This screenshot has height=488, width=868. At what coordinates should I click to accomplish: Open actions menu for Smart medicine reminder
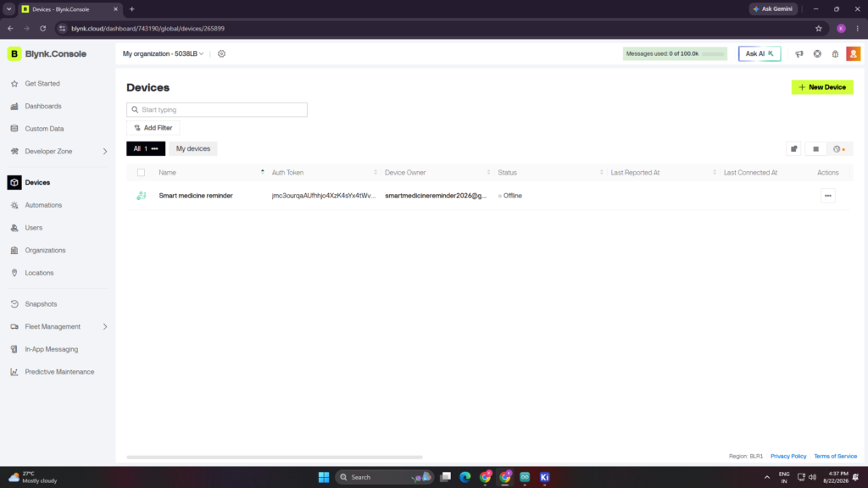coord(827,196)
